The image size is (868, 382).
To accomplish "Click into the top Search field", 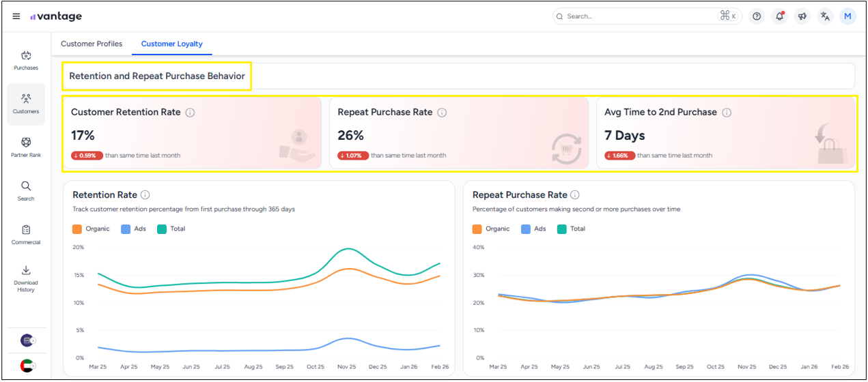I will point(639,16).
